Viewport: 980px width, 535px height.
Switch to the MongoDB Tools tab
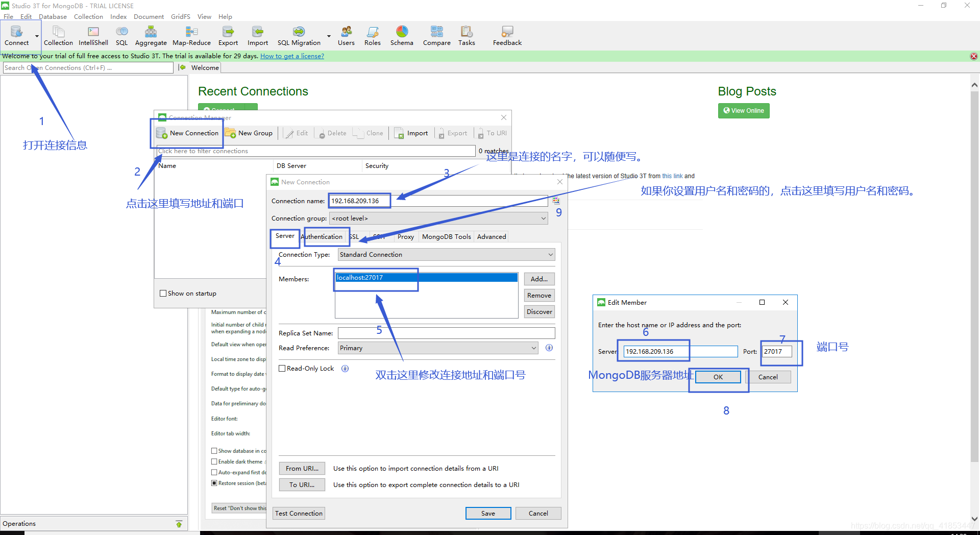pyautogui.click(x=447, y=237)
